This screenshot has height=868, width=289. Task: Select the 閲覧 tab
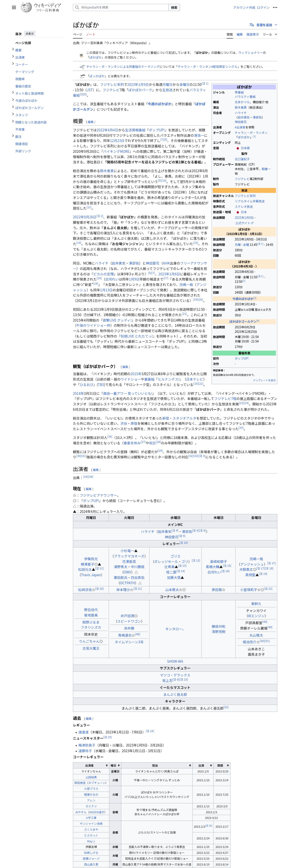click(229, 34)
